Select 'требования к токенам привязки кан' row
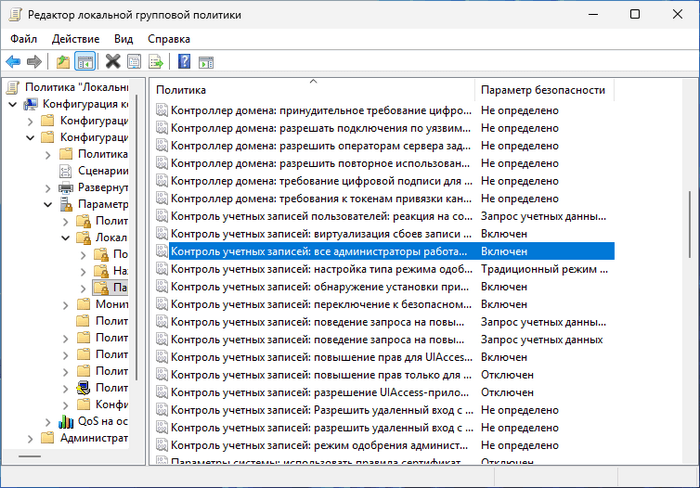 click(x=383, y=199)
